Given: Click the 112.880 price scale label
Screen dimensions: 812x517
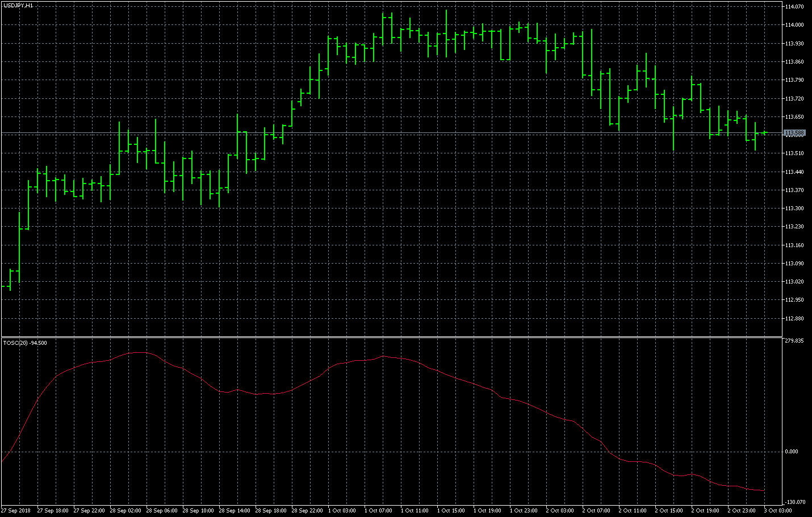Looking at the screenshot, I should pyautogui.click(x=794, y=319).
